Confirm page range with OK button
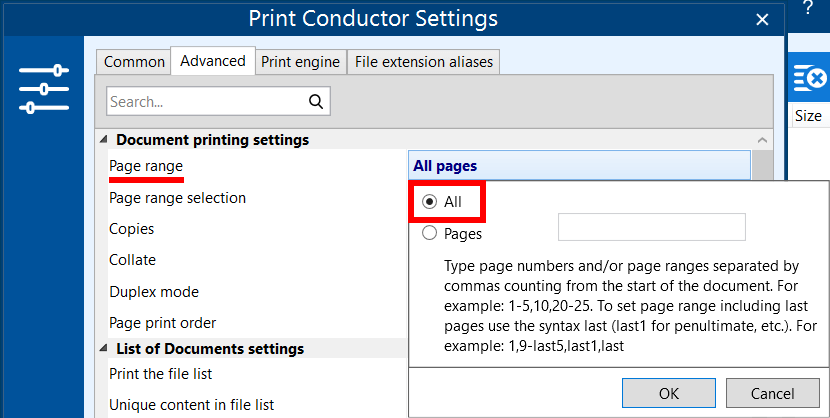Image resolution: width=830 pixels, height=418 pixels. point(669,393)
